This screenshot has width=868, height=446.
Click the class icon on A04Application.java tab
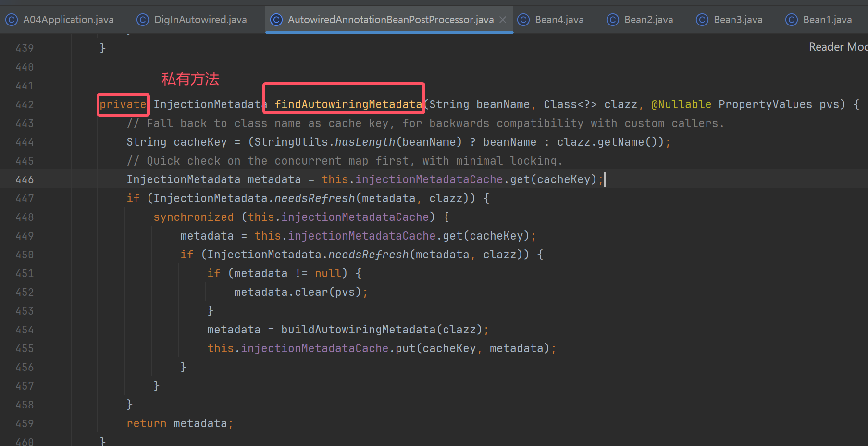pyautogui.click(x=12, y=20)
